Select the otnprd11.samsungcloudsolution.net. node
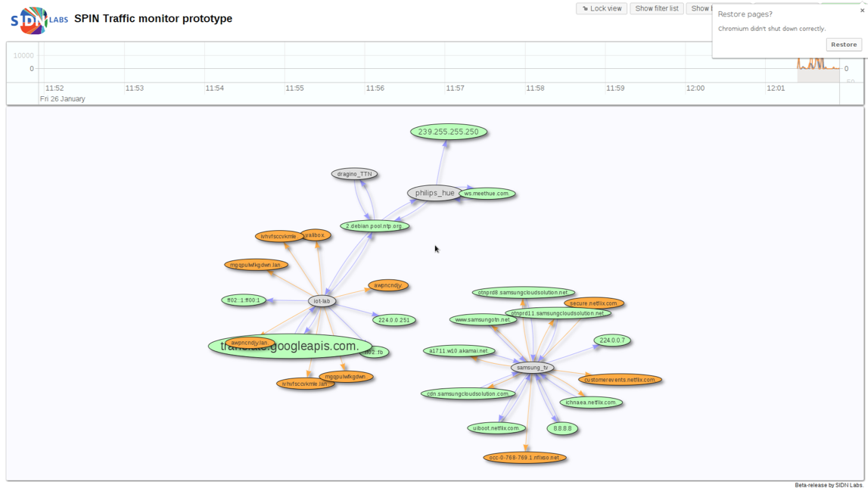868x488 pixels. [x=558, y=313]
